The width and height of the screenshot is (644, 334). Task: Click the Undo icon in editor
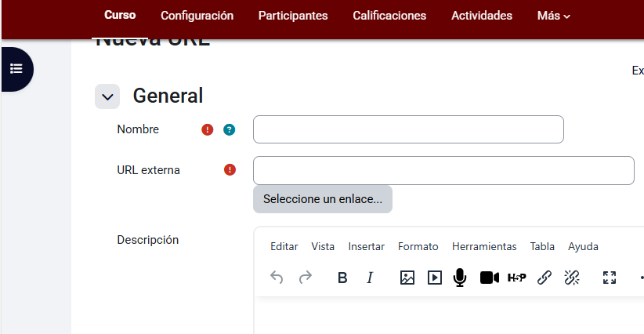(277, 277)
